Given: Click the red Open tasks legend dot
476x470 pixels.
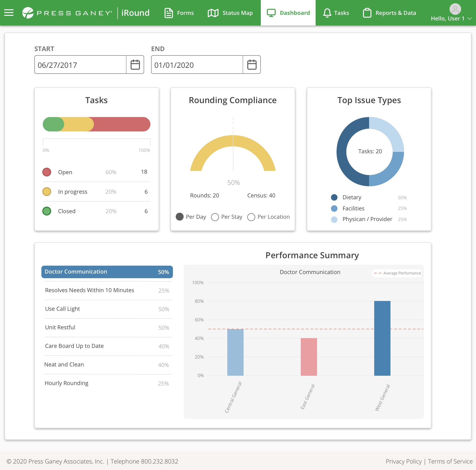Looking at the screenshot, I should pos(47,172).
